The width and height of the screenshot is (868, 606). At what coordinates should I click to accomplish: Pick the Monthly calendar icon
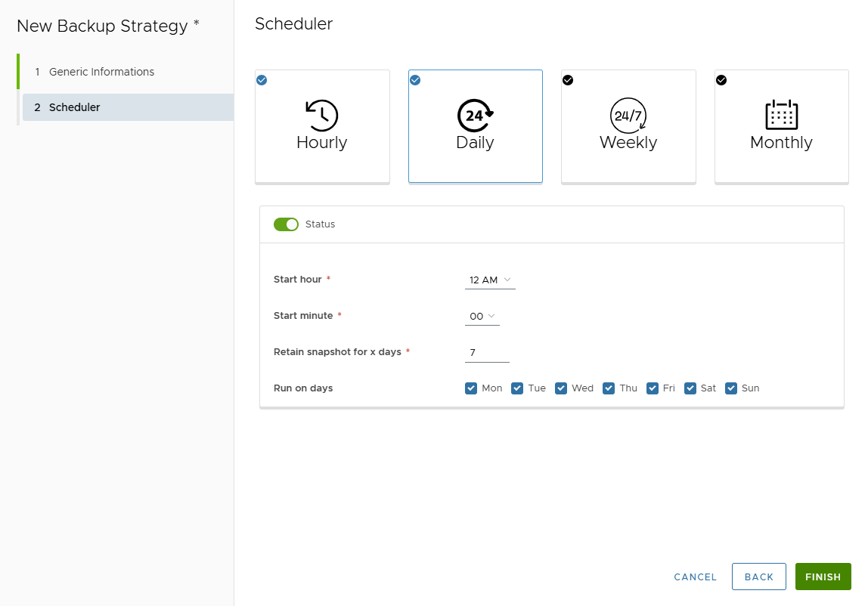pyautogui.click(x=781, y=115)
